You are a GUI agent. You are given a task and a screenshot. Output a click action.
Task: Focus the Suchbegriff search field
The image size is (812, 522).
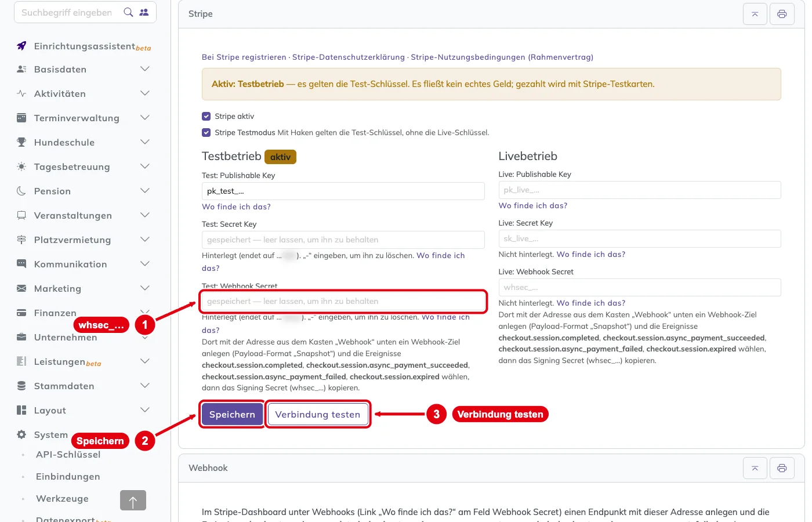[x=67, y=12]
